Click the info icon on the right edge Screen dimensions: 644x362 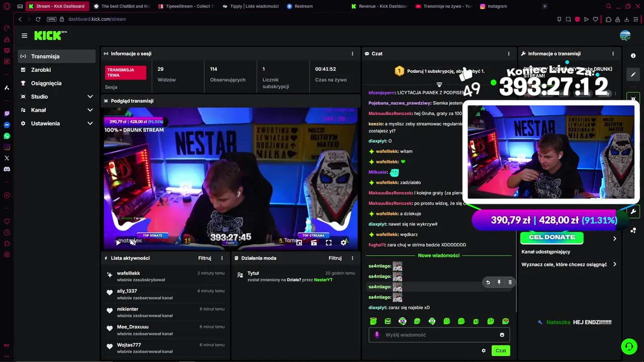tap(633, 56)
